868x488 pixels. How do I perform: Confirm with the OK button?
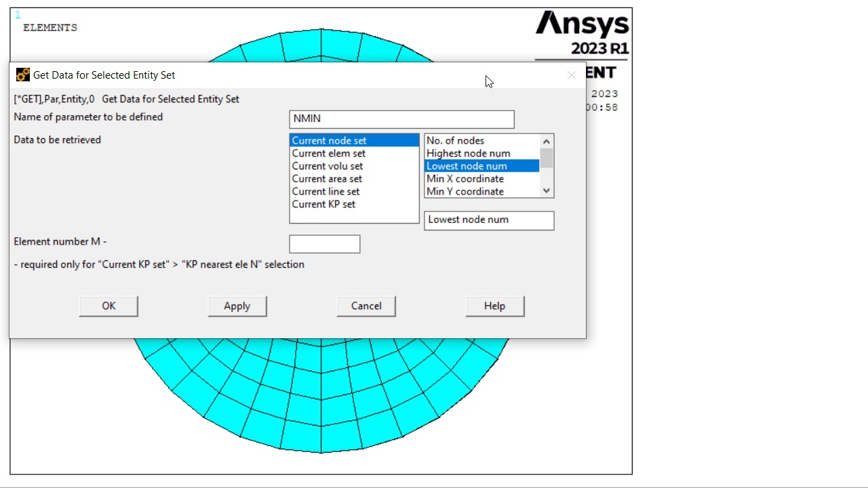tap(108, 306)
